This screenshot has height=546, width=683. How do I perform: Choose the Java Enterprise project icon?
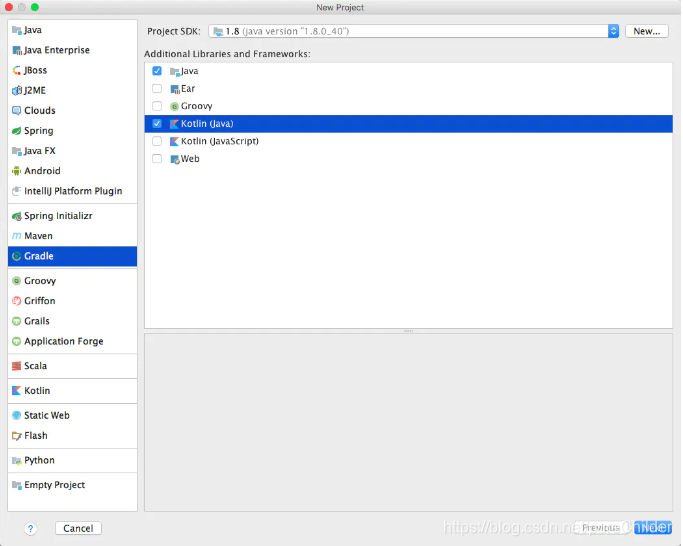pyautogui.click(x=17, y=50)
